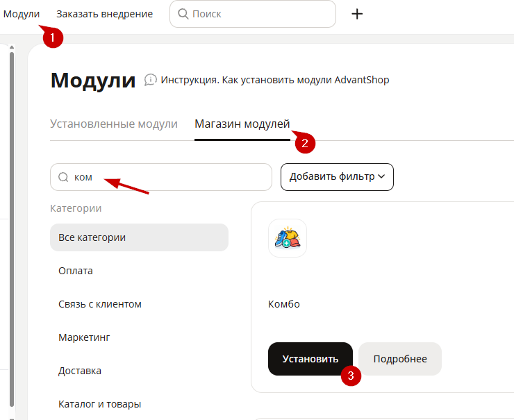Switch to the Установленные модули tab
Viewport: 514px width, 420px height.
[x=114, y=124]
